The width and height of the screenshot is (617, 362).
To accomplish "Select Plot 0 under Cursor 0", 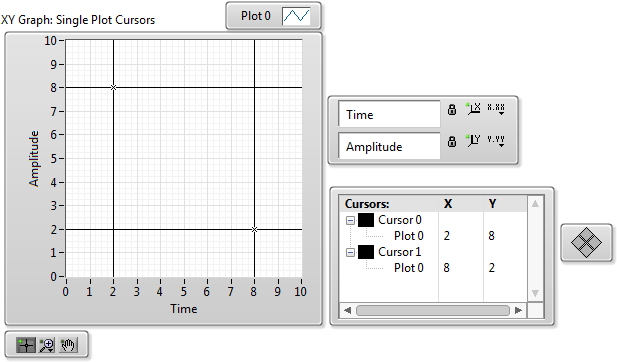I will click(409, 236).
